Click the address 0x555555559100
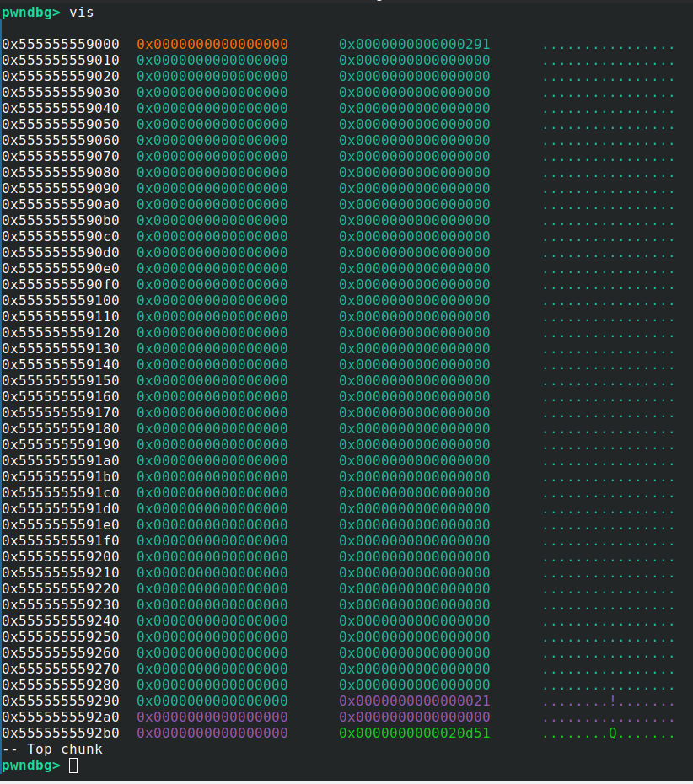The height and width of the screenshot is (784, 693). pos(61,301)
